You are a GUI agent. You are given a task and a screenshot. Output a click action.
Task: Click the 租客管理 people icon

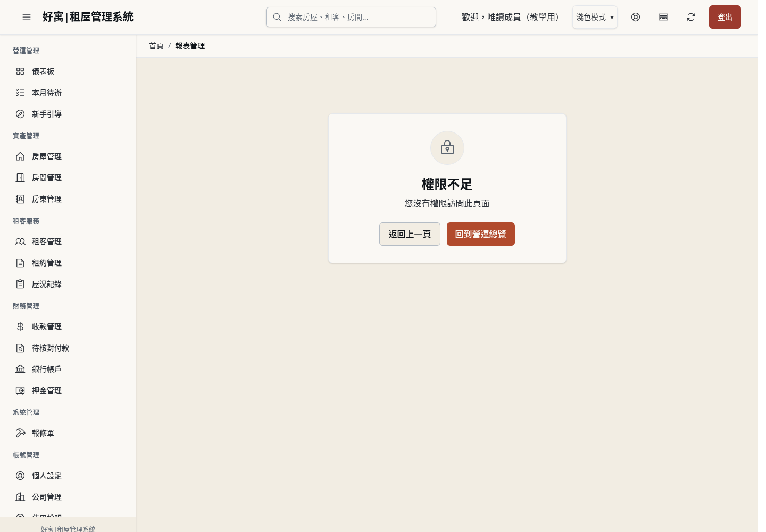tap(20, 242)
